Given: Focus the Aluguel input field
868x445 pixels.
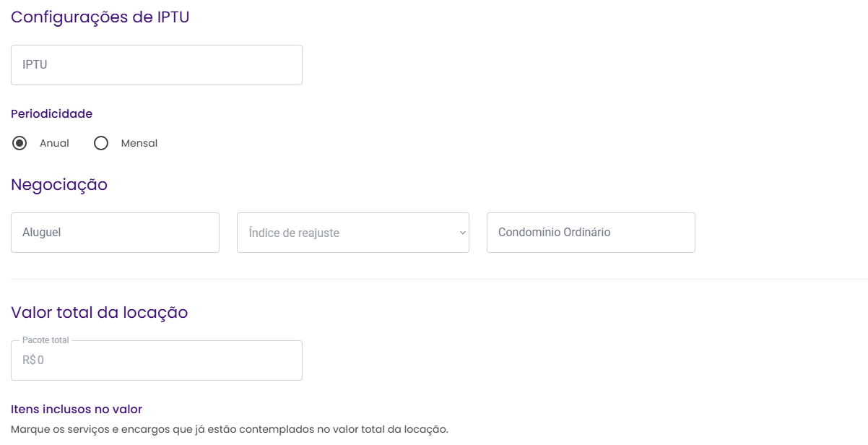Looking at the screenshot, I should 115,233.
